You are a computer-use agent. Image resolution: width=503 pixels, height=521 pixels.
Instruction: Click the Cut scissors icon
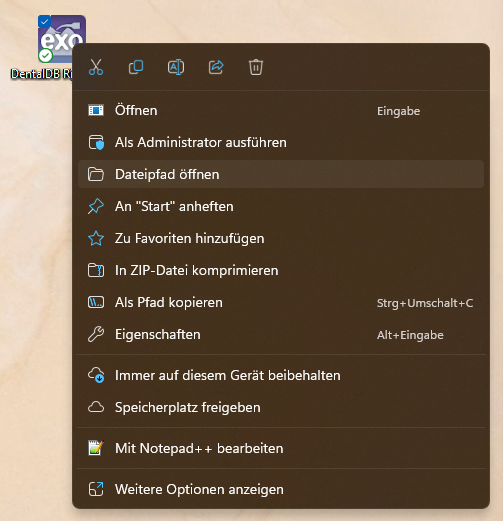96,67
